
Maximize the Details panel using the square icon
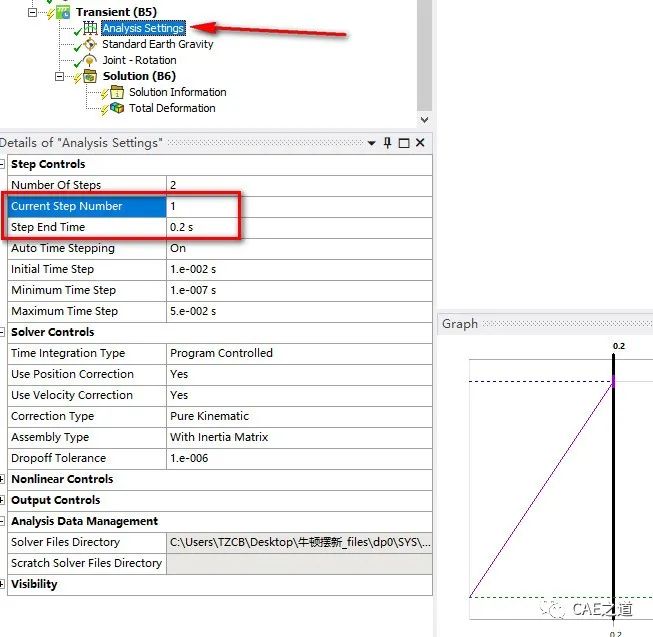pos(404,143)
